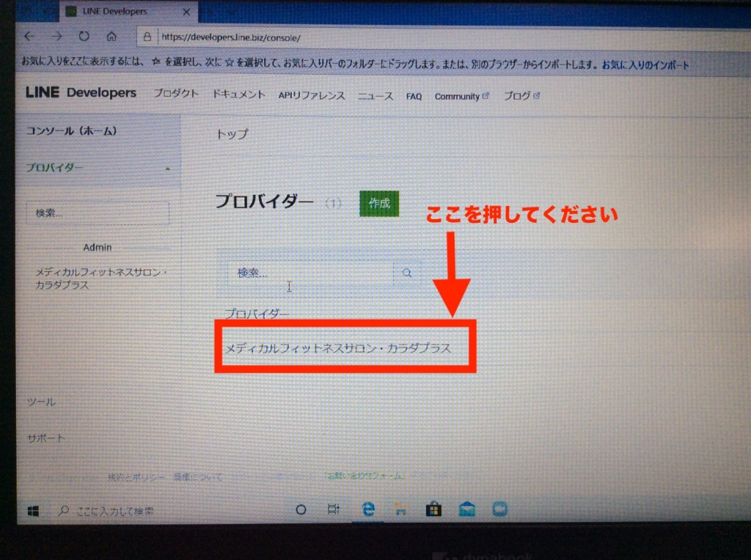Open サポート in the sidebar
The height and width of the screenshot is (560, 751).
pos(45,438)
